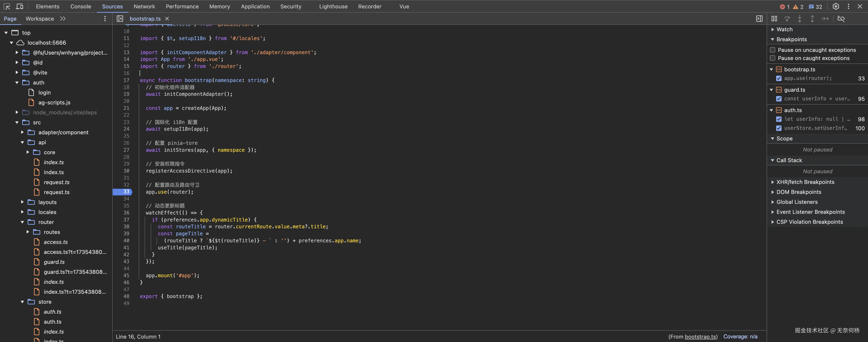This screenshot has height=342, width=868.
Task: Open the bootstrap.ts source link
Action: pos(701,337)
